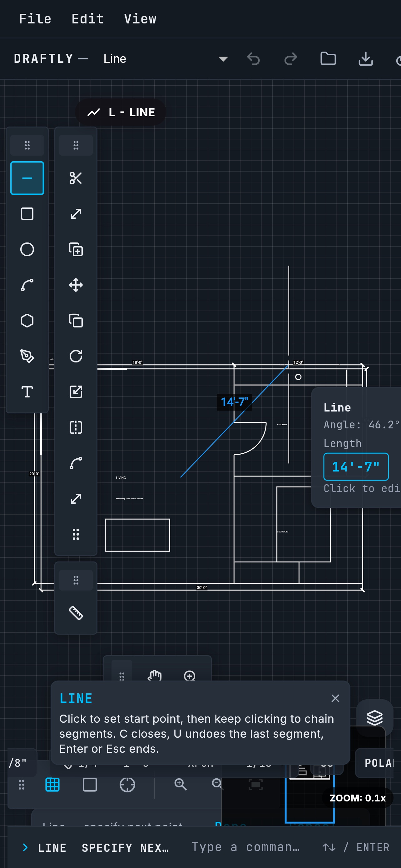Redo the last undone action

[290, 59]
